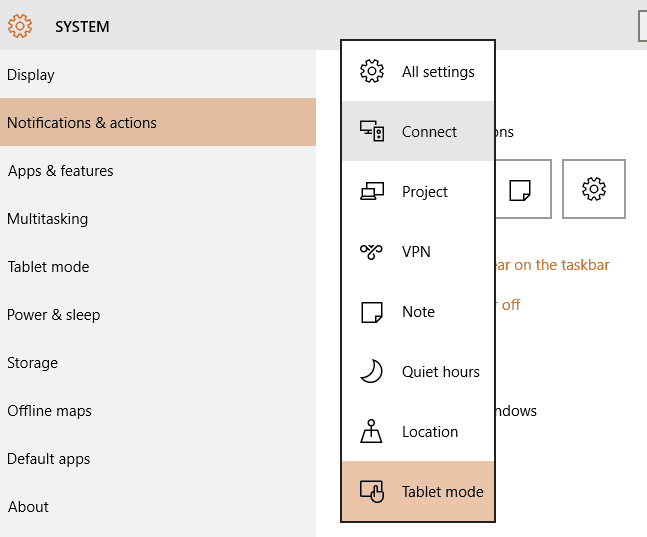Click the orange link ending in 'on the taskbar'
The width and height of the screenshot is (647, 537).
point(552,265)
